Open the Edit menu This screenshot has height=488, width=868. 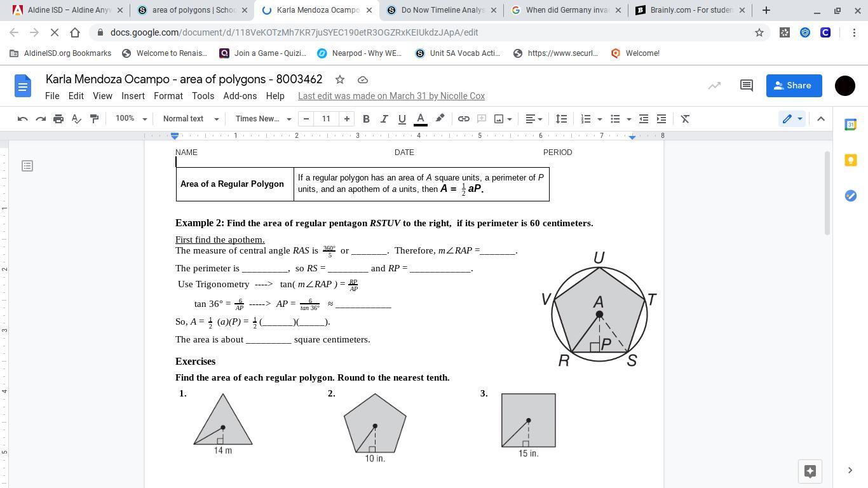pos(76,96)
